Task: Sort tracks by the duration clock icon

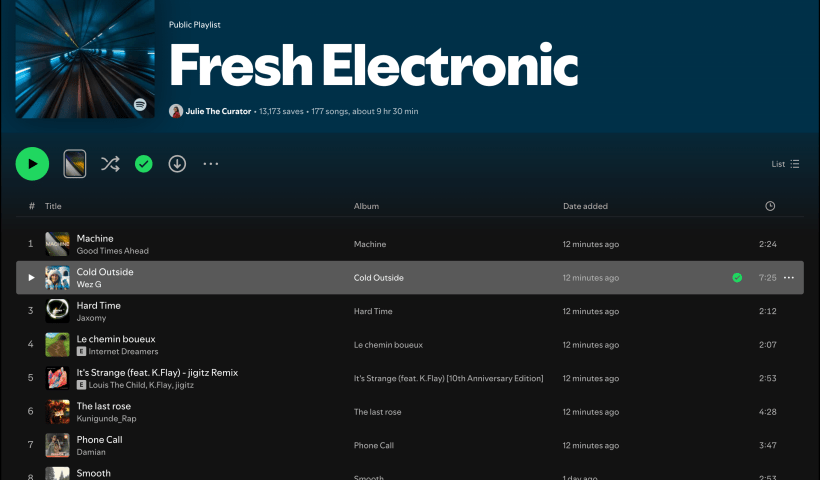Action: tap(770, 206)
